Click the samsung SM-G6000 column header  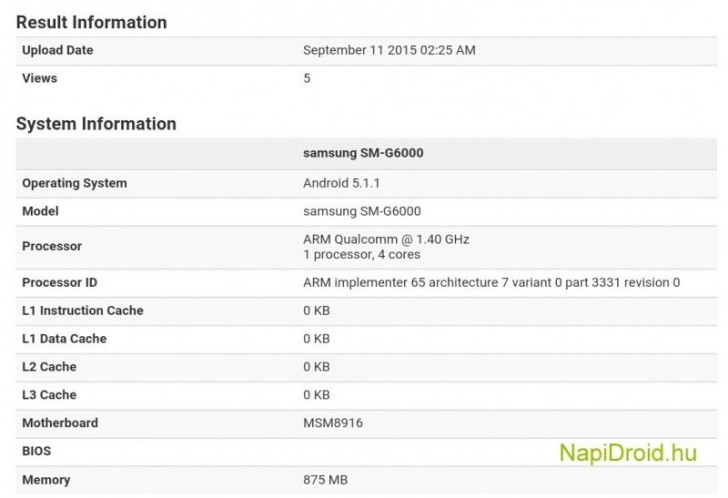[x=362, y=154]
